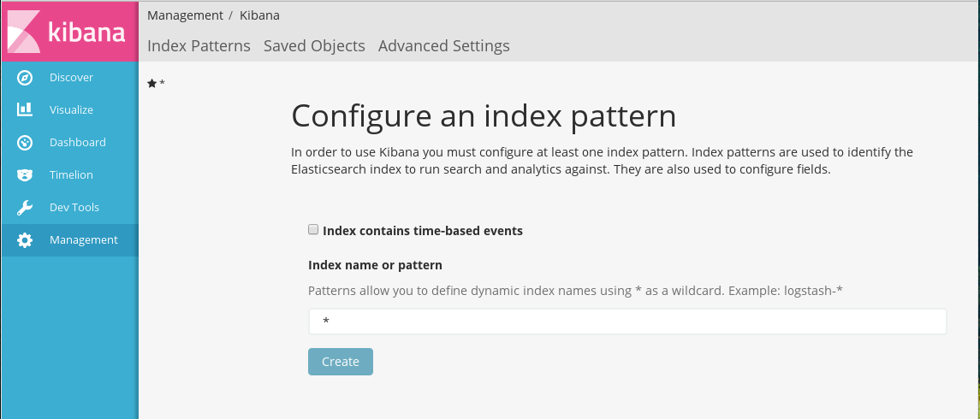Click 'Index name or pattern' label
The image size is (980, 419).
pyautogui.click(x=376, y=265)
